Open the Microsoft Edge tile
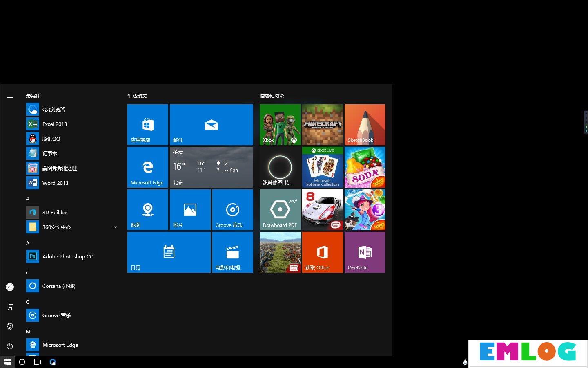 148,167
